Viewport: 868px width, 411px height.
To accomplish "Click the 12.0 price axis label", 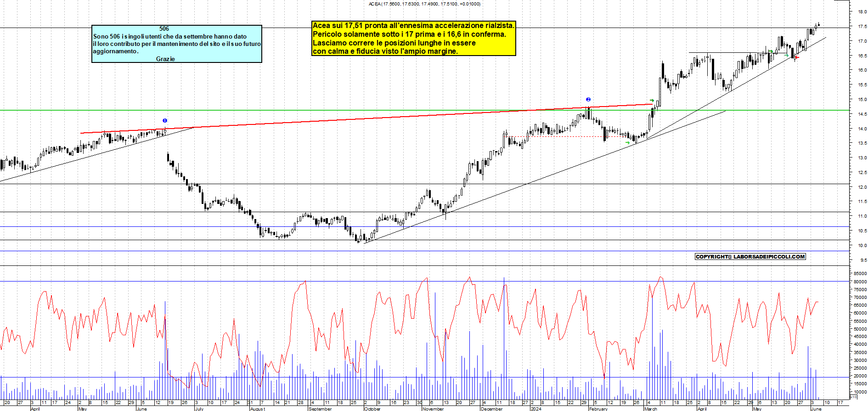I will pos(862,187).
